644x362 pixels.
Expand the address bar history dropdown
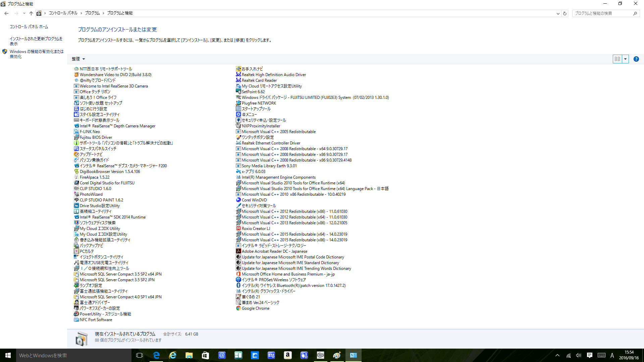558,13
